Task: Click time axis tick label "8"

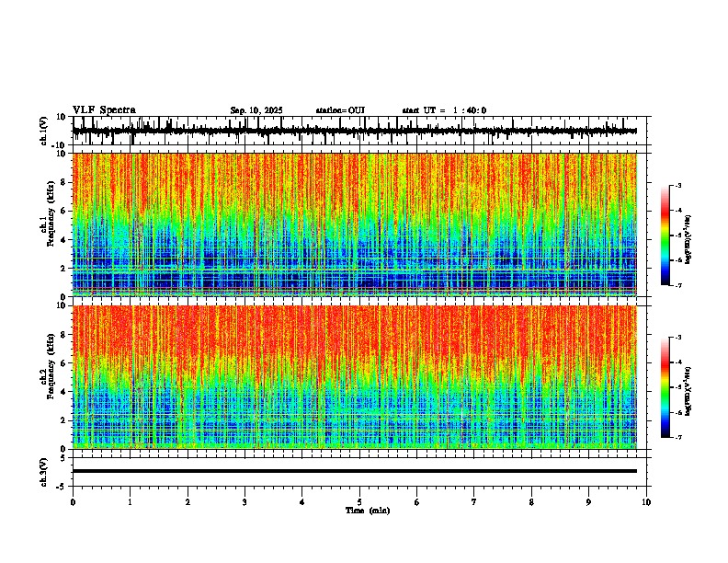Action: pos(531,502)
